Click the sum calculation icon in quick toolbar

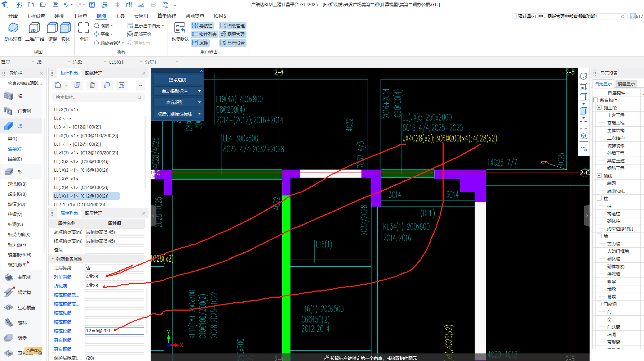tap(92, 5)
